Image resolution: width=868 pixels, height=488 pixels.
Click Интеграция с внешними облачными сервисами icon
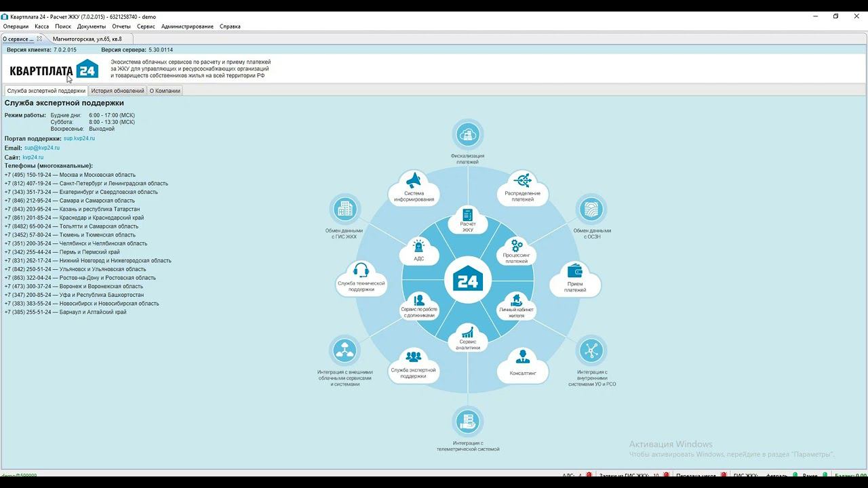(x=345, y=350)
